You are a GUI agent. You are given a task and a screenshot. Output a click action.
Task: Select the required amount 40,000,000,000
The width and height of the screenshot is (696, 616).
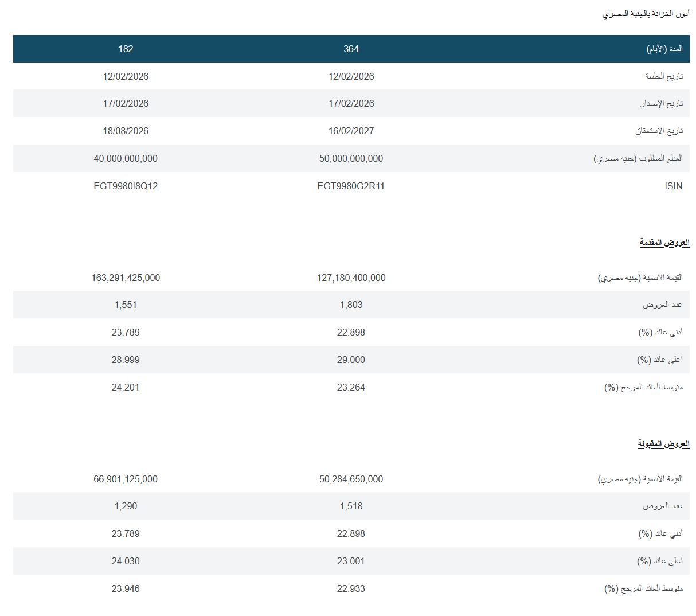pos(126,158)
